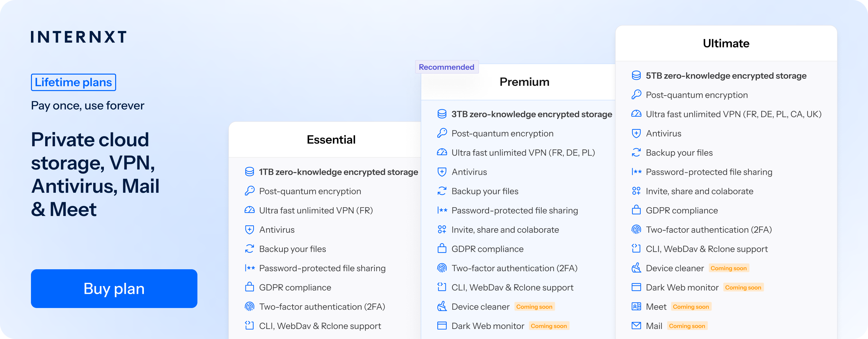Select the VPN speedometer icon in Ultimate
Screen dimensions: 868x339
coord(636,114)
